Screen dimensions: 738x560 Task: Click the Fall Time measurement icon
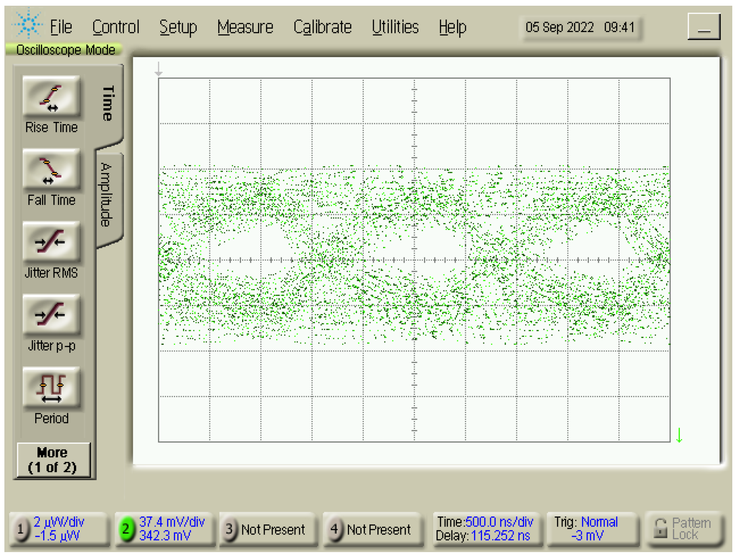pos(51,169)
